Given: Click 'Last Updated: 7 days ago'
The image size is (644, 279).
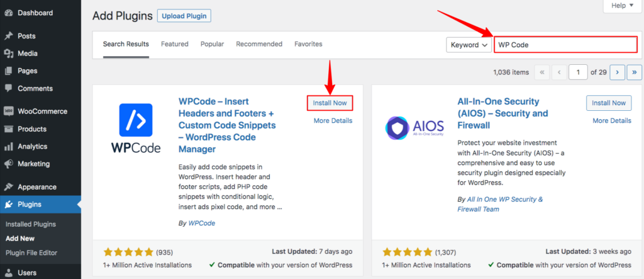Looking at the screenshot, I should point(312,251).
